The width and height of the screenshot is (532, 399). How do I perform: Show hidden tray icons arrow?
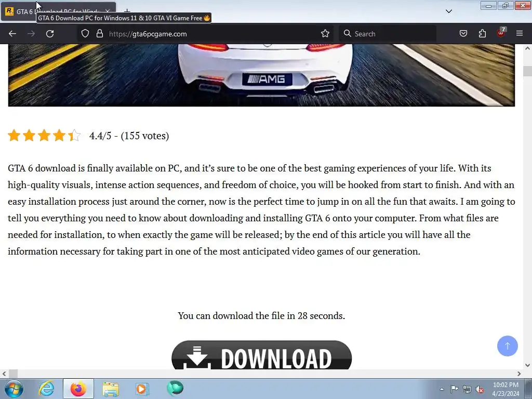[442, 389]
